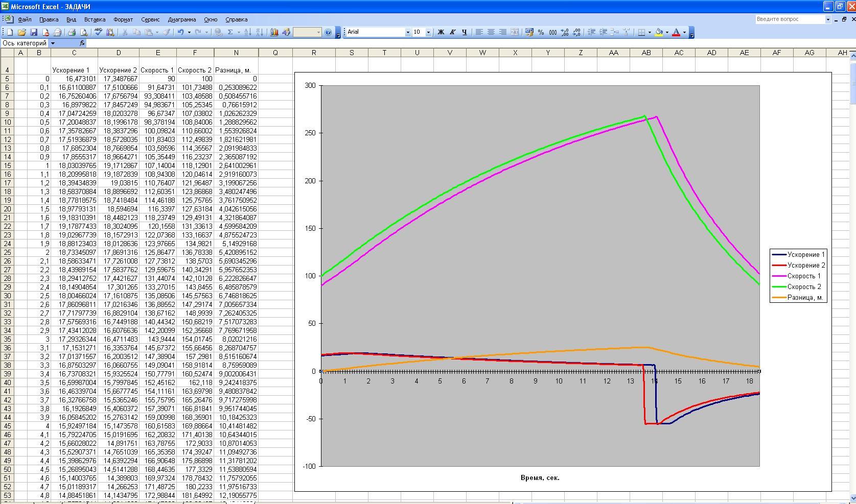Toggle Bold formatting (Ж)
The width and height of the screenshot is (856, 504).
[441, 32]
